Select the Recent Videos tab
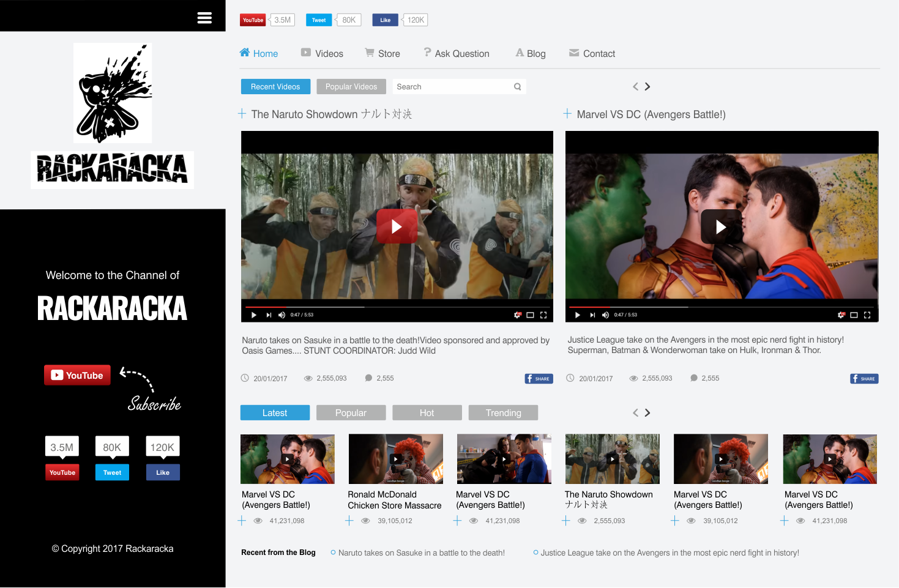The image size is (899, 588). tap(275, 86)
